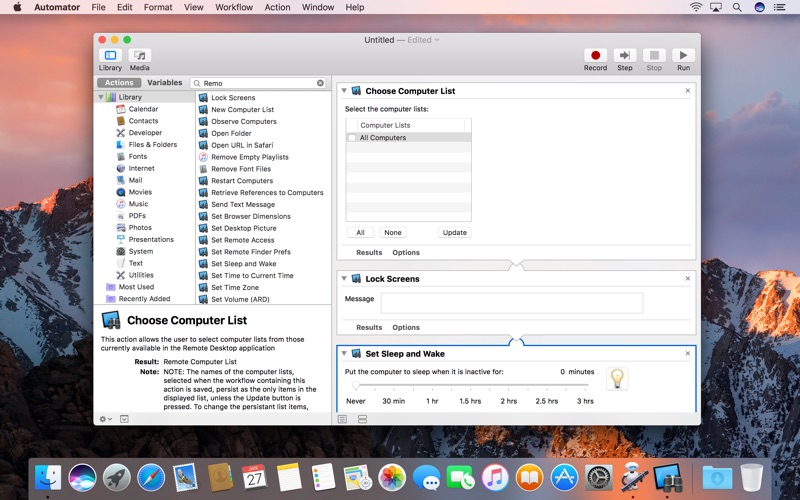Viewport: 800px width, 500px height.
Task: Toggle the Library panel icon
Action: 110,56
